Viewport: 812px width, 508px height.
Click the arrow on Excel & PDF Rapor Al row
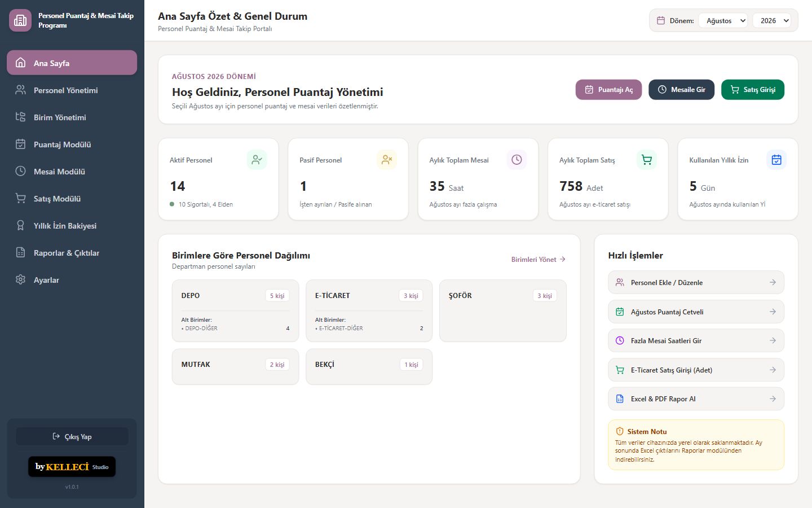coord(773,398)
